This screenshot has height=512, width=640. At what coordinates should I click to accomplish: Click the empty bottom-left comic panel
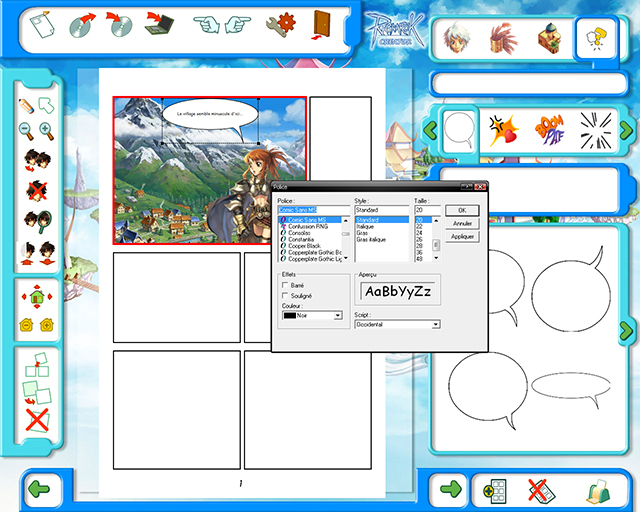[x=177, y=410]
